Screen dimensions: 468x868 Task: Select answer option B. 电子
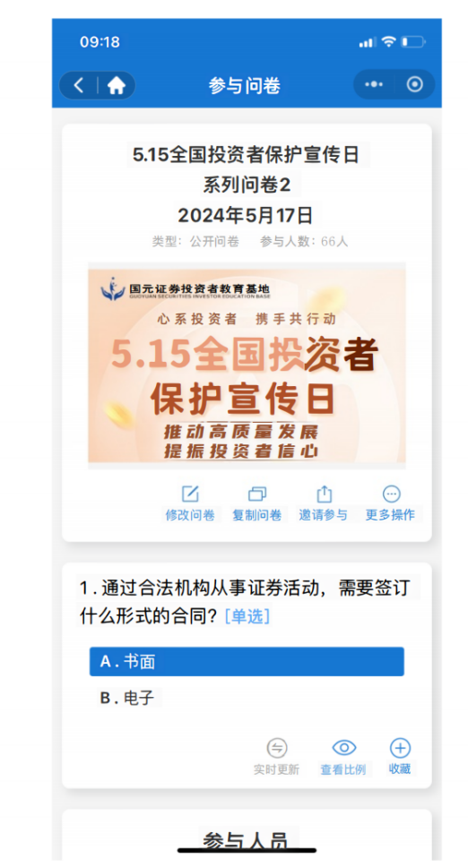[x=247, y=698]
